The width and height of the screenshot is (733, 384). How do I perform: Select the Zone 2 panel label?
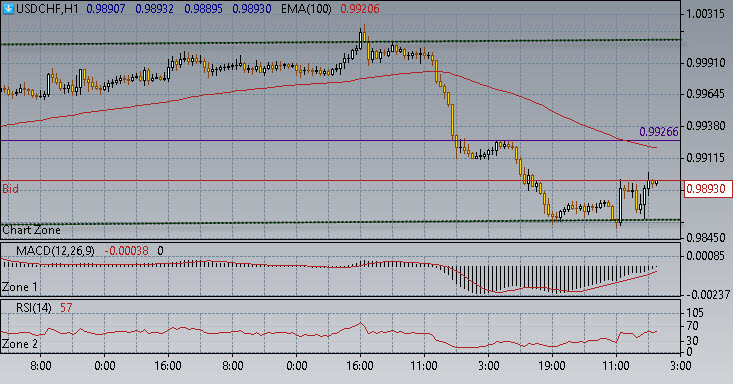(20, 344)
